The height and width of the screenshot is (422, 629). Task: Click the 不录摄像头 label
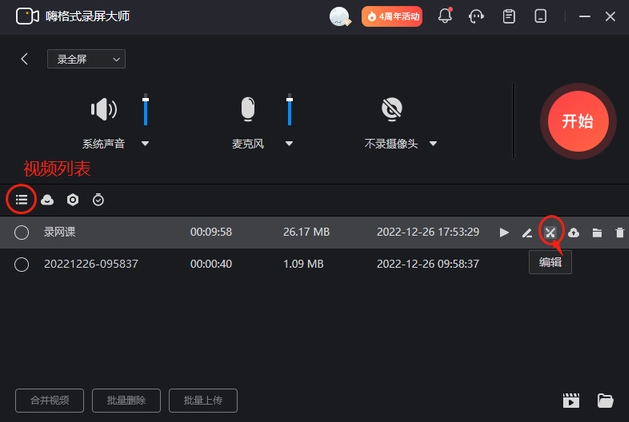pos(391,144)
